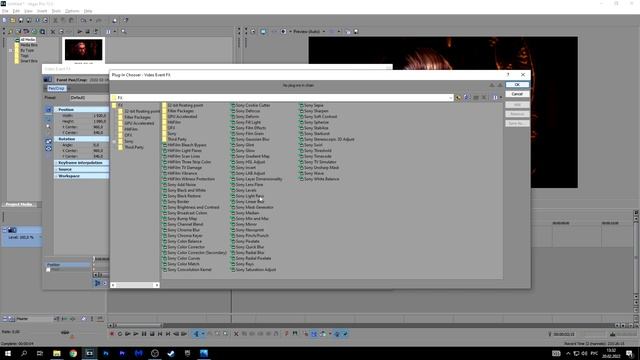Image resolution: width=640 pixels, height=360 pixels.
Task: Open the Edit menu
Action: click(x=16, y=11)
